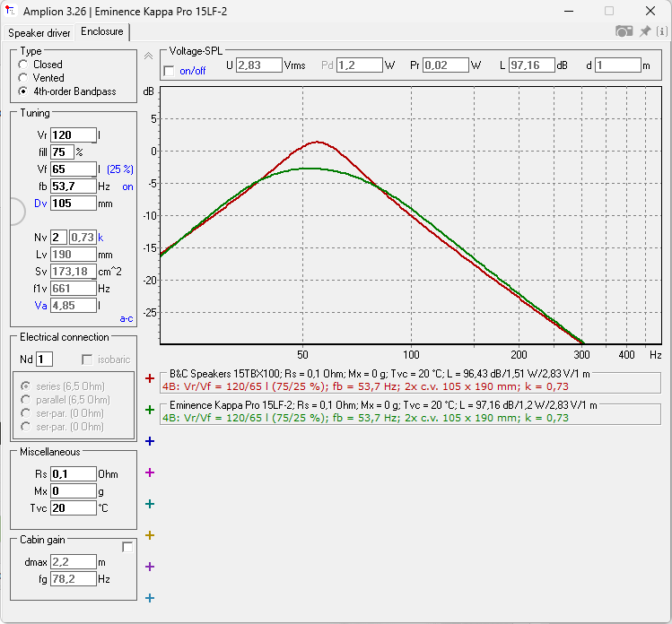The image size is (672, 624).
Task: Select the last ser-par. (0 Ohm) option
Action: (x=26, y=427)
